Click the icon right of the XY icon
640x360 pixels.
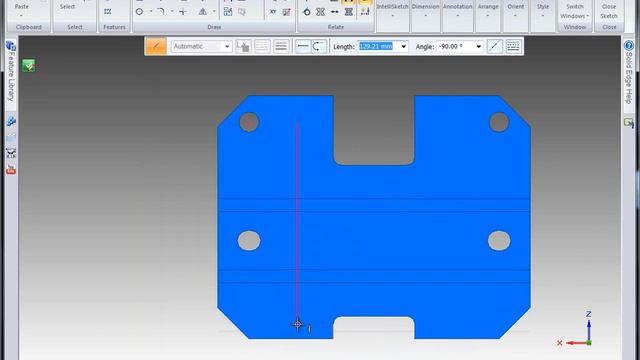(x=287, y=12)
